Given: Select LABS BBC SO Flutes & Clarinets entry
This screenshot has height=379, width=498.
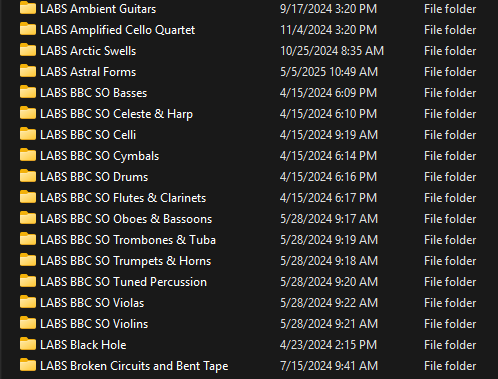Looking at the screenshot, I should tap(123, 198).
